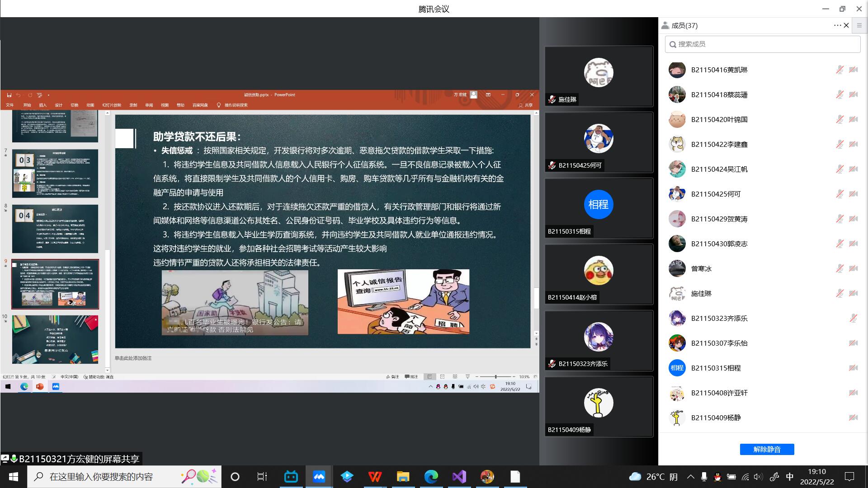Open the Visual Studio taskbar icon
Screen dimensions: 868x488
coord(459,477)
